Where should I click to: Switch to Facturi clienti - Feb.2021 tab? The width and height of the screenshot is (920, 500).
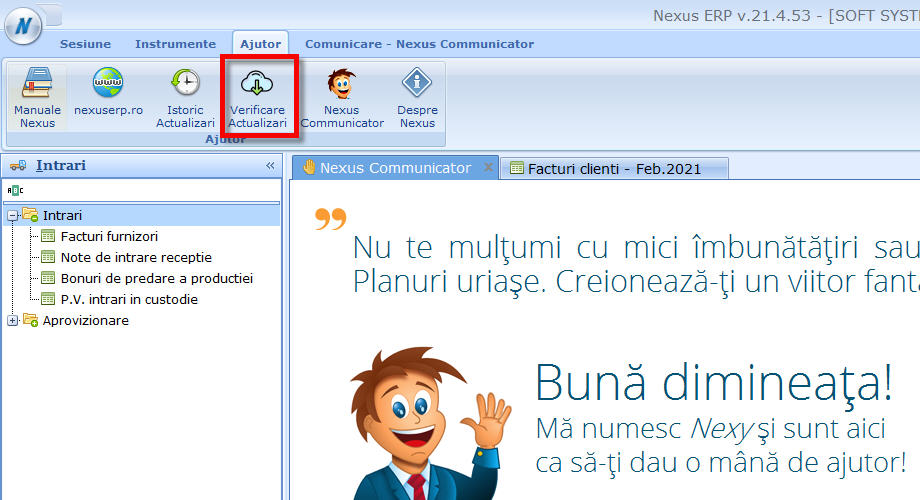click(614, 168)
